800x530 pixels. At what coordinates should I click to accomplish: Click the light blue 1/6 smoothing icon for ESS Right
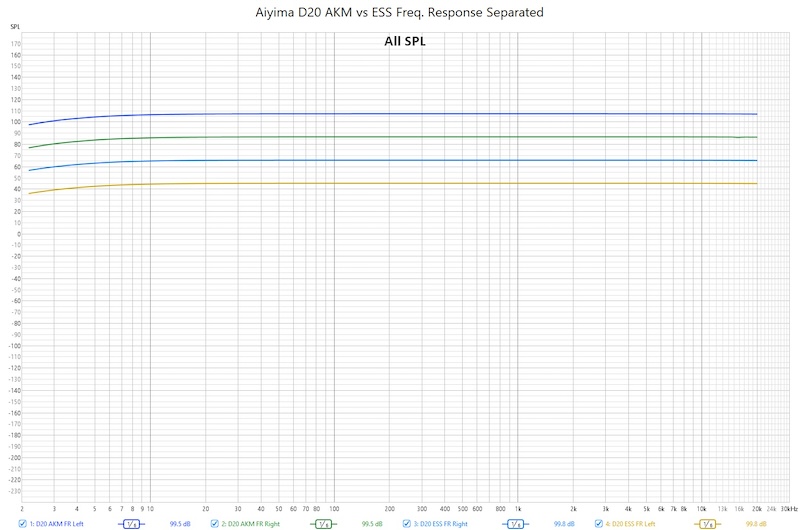515,524
